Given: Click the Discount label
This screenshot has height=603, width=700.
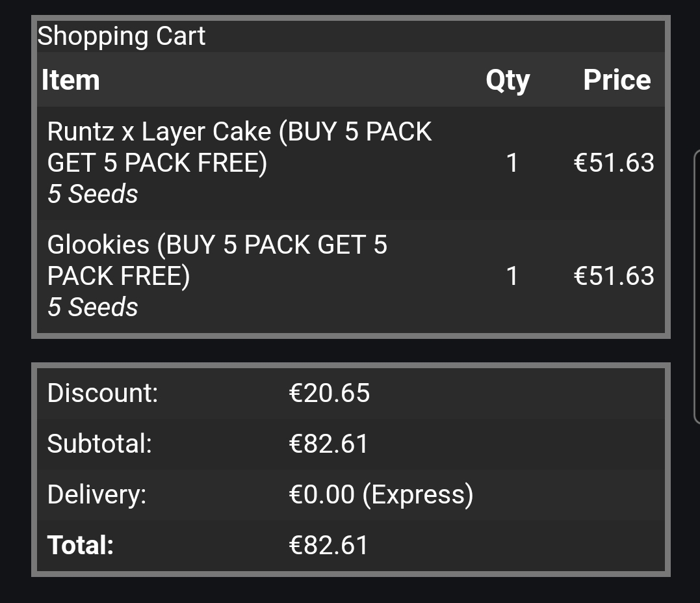Looking at the screenshot, I should click(103, 393).
